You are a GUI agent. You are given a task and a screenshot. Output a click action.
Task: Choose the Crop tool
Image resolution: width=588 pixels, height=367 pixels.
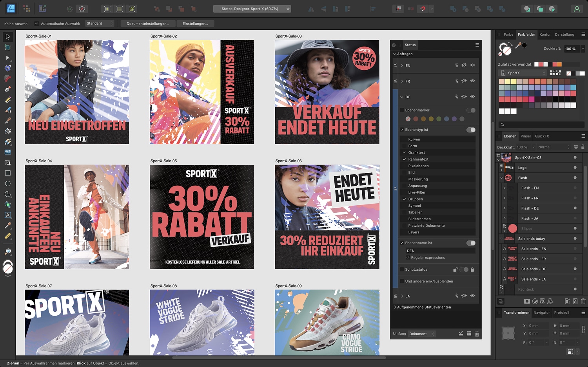(x=8, y=163)
